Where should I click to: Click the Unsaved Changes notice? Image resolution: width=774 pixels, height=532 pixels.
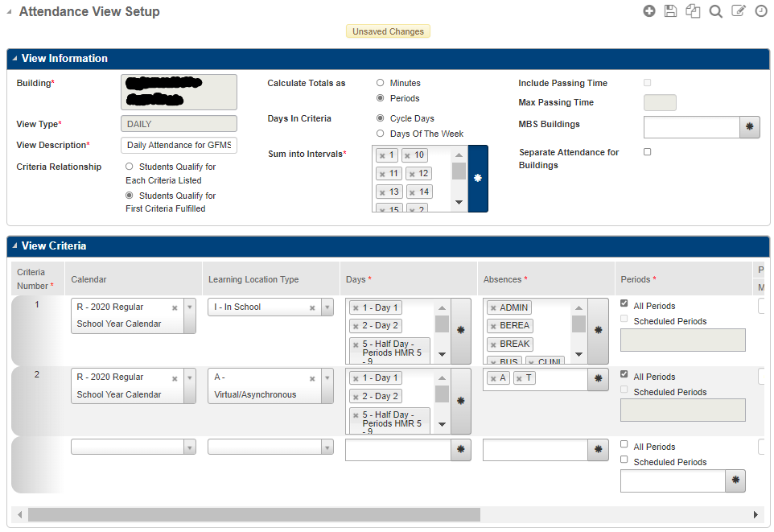387,31
